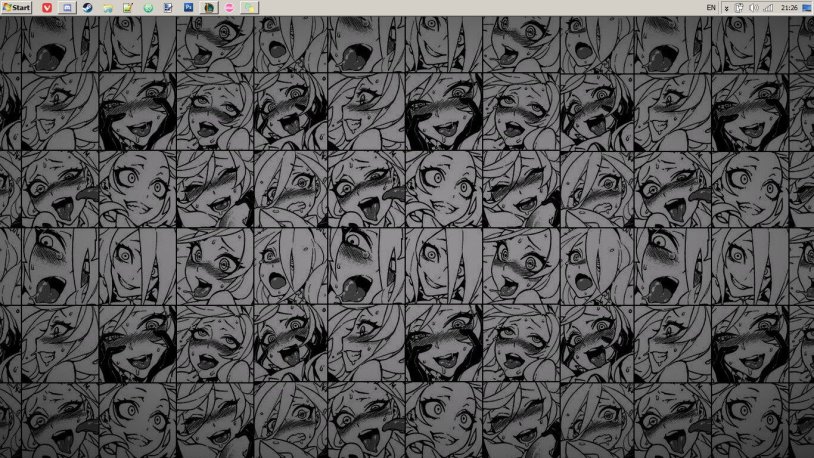Open Discord from the taskbar
The height and width of the screenshot is (458, 814).
[x=67, y=7]
